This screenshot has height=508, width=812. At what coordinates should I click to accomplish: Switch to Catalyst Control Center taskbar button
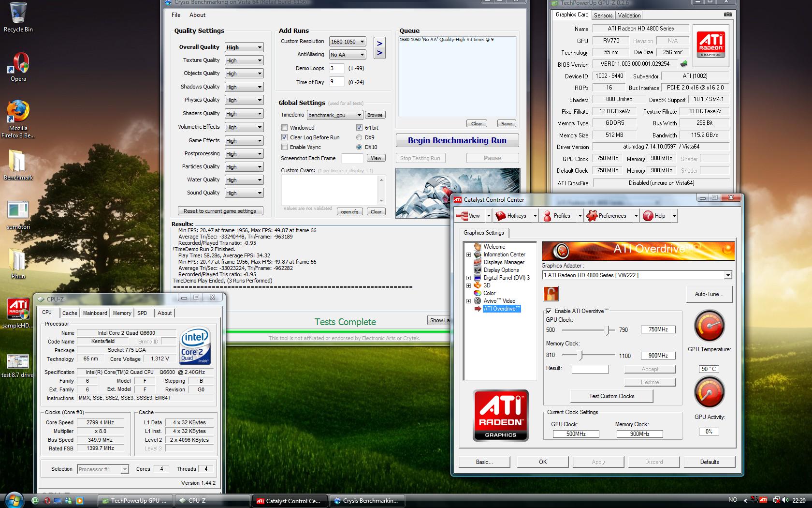click(x=289, y=501)
